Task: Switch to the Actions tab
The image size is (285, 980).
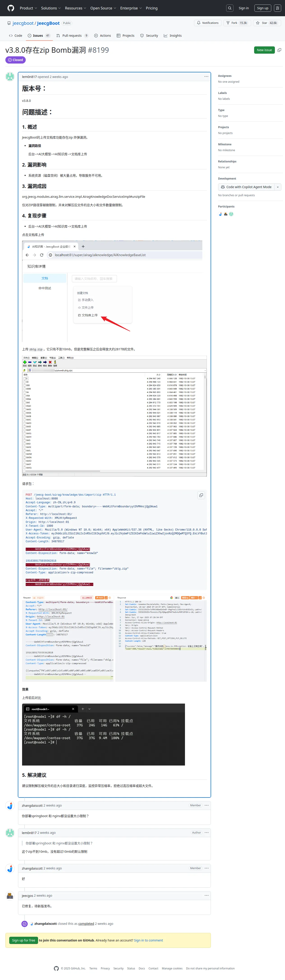Action: click(103, 35)
